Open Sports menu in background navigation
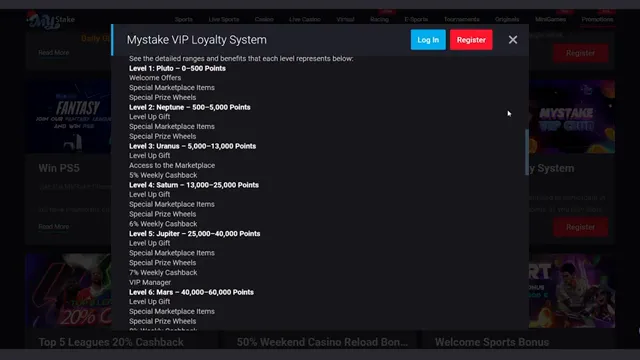Screen dimensions: 640x360 click(183, 19)
